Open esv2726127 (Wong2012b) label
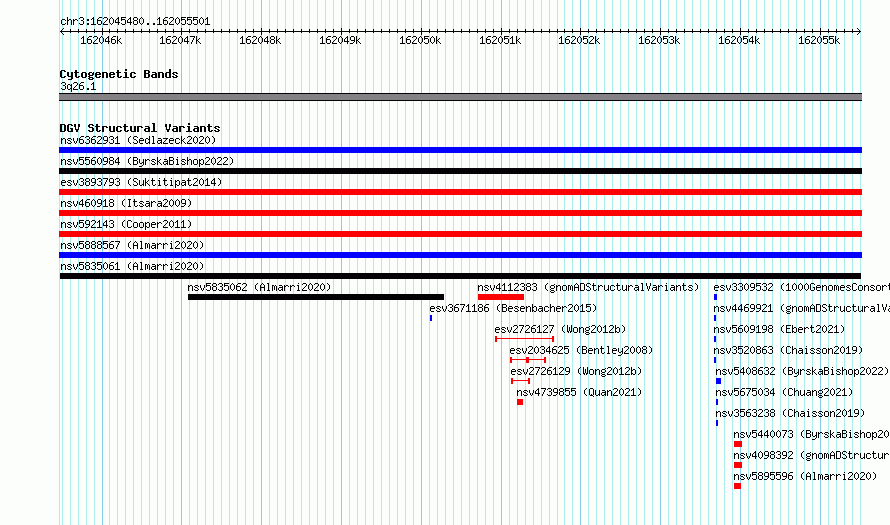The image size is (890, 525). [560, 329]
